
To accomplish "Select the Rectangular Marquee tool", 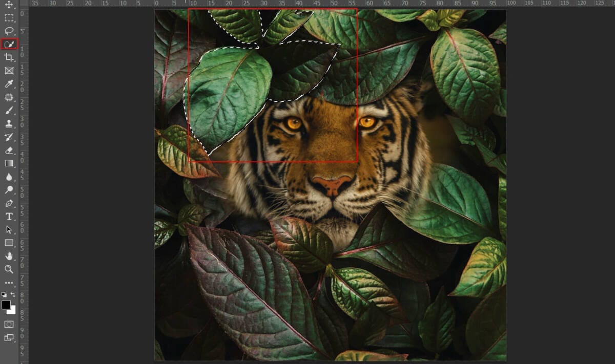I will 9,18.
